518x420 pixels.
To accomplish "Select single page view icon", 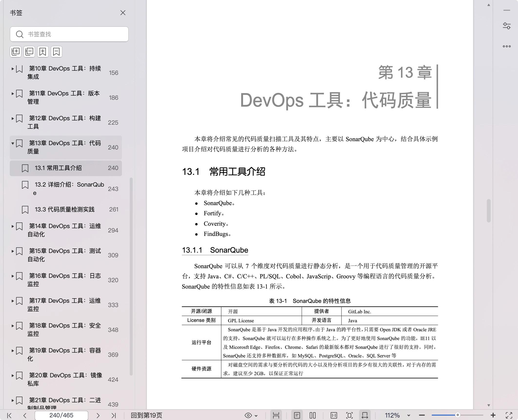I will (x=297, y=415).
